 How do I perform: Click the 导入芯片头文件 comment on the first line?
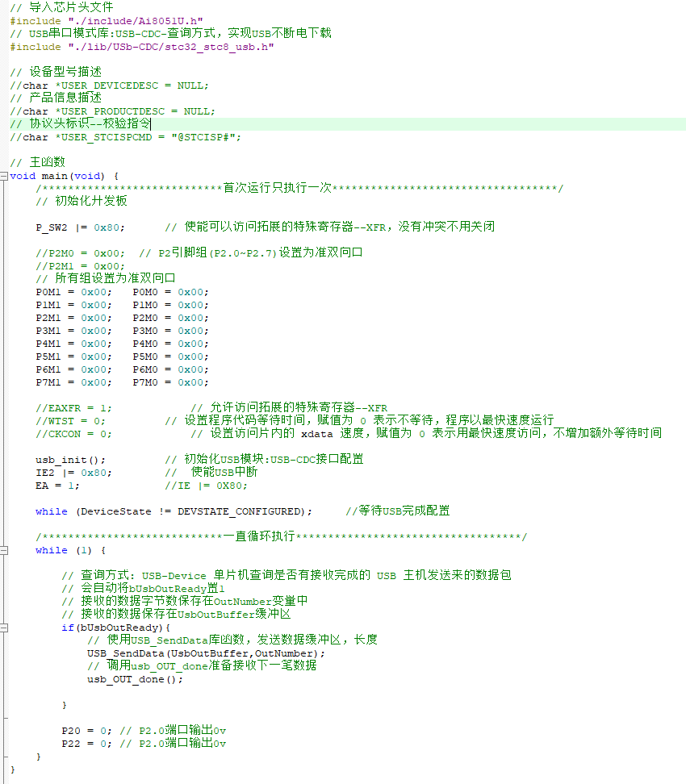click(61, 7)
